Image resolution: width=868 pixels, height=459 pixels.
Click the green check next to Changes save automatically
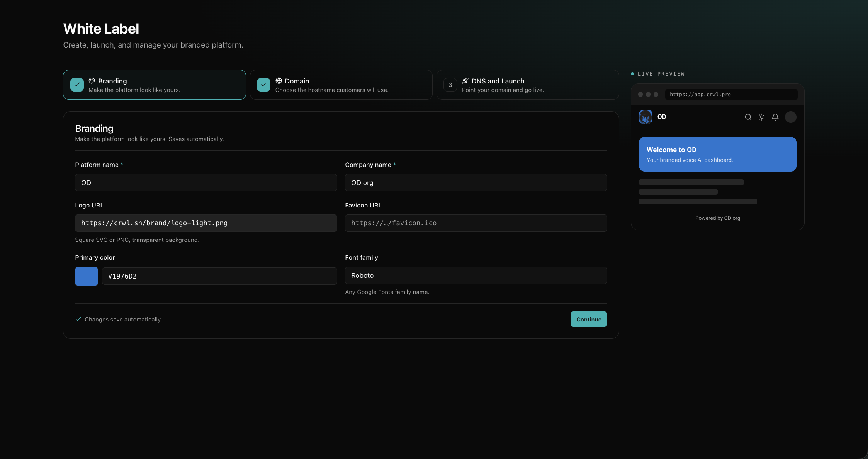click(x=78, y=319)
